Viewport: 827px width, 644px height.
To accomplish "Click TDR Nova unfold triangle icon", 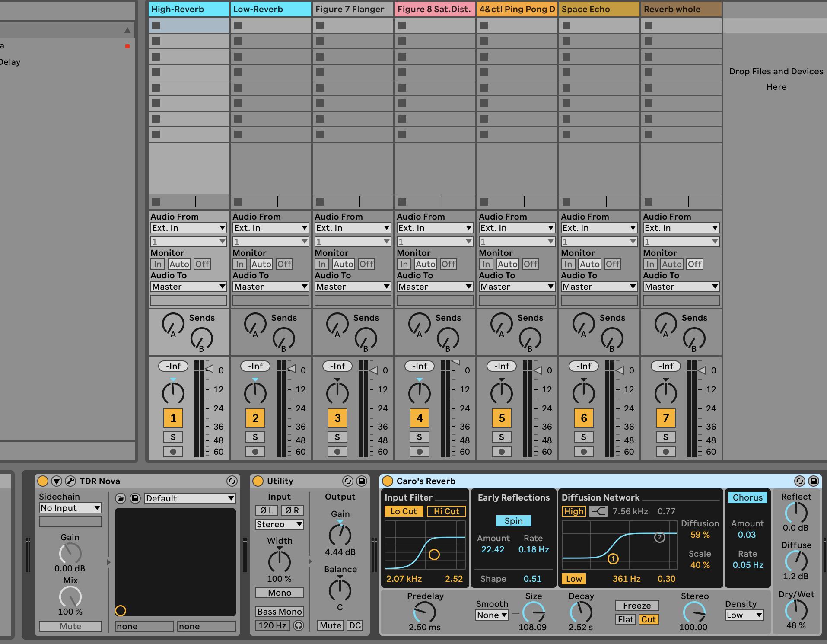I will coord(57,481).
